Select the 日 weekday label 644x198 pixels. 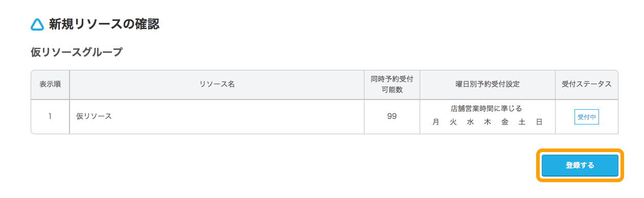[539, 122]
